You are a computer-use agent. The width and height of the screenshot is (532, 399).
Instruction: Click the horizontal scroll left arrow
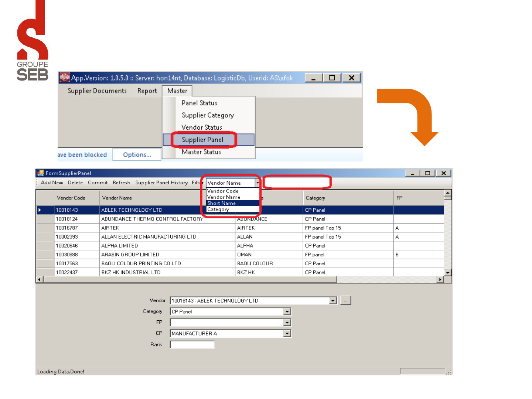point(40,280)
